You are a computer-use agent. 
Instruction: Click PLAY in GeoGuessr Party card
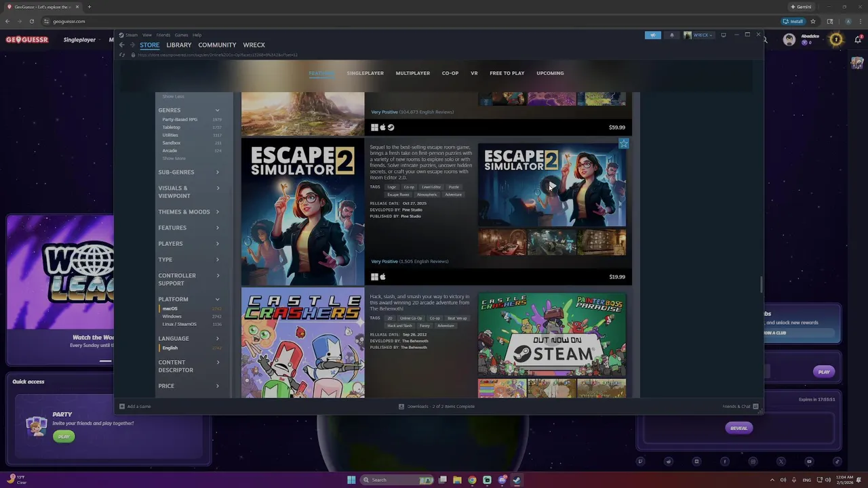coord(64,436)
